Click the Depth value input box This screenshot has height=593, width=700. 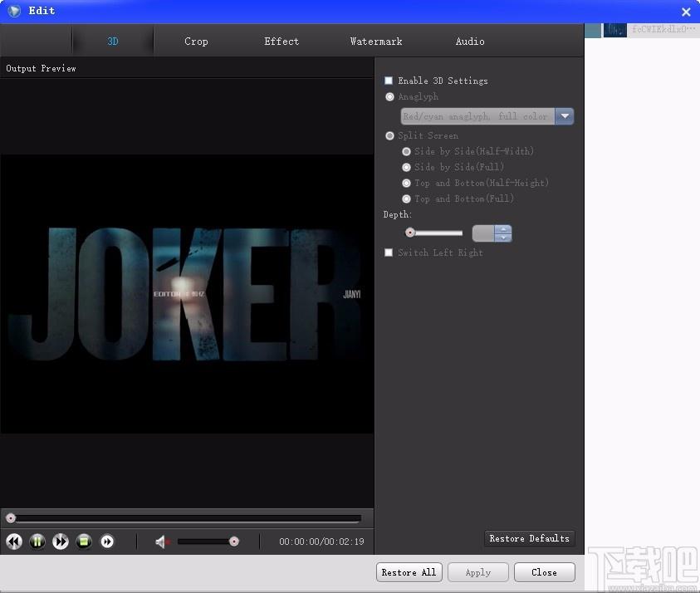pyautogui.click(x=483, y=233)
